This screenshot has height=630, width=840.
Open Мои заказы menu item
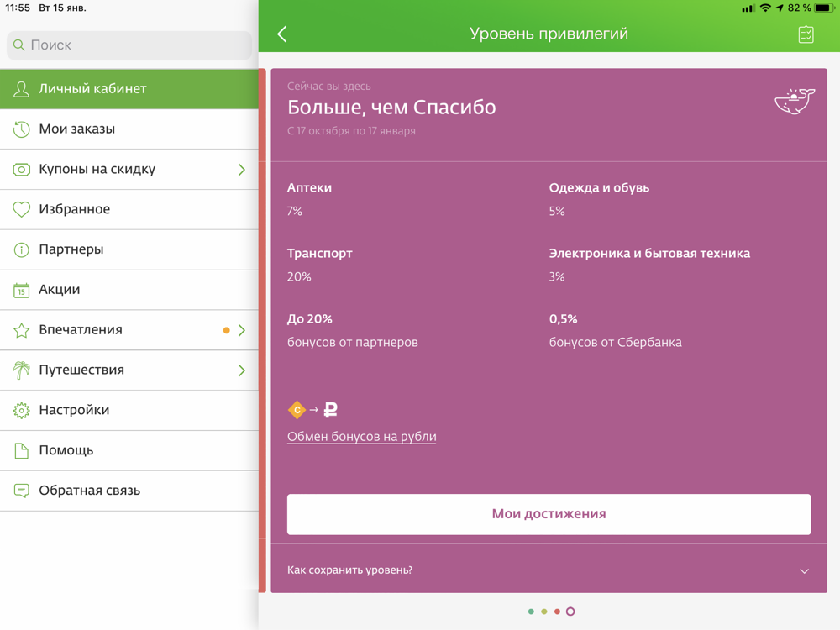(129, 129)
